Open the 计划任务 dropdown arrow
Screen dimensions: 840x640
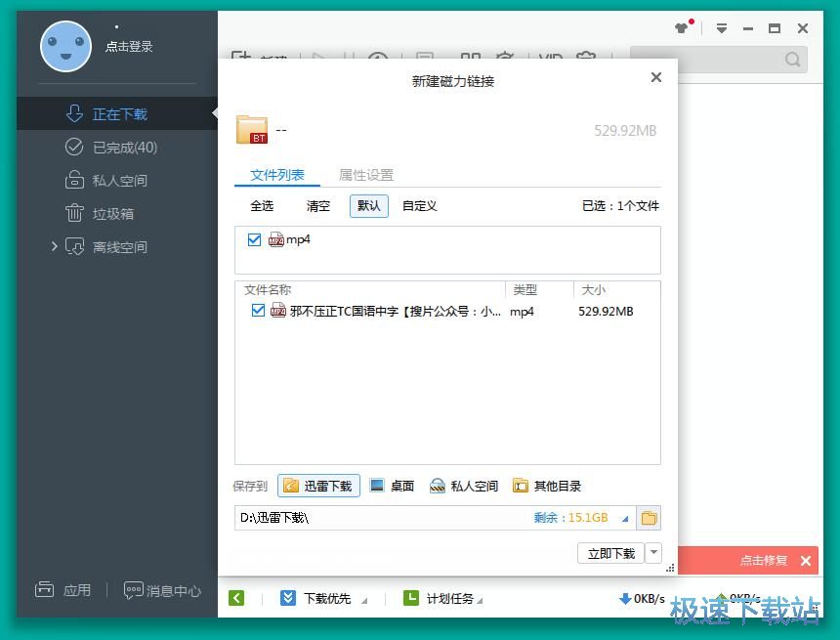pyautogui.click(x=480, y=601)
